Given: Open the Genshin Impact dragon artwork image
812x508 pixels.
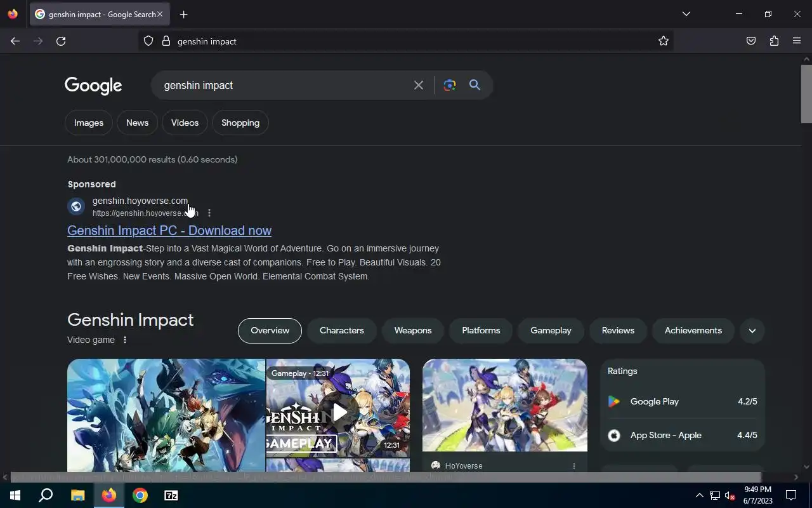Looking at the screenshot, I should (166, 415).
